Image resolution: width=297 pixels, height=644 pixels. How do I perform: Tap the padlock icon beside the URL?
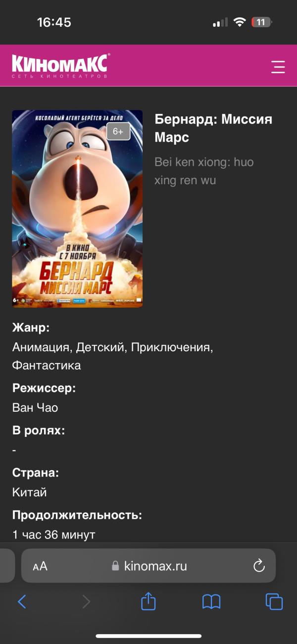point(115,566)
